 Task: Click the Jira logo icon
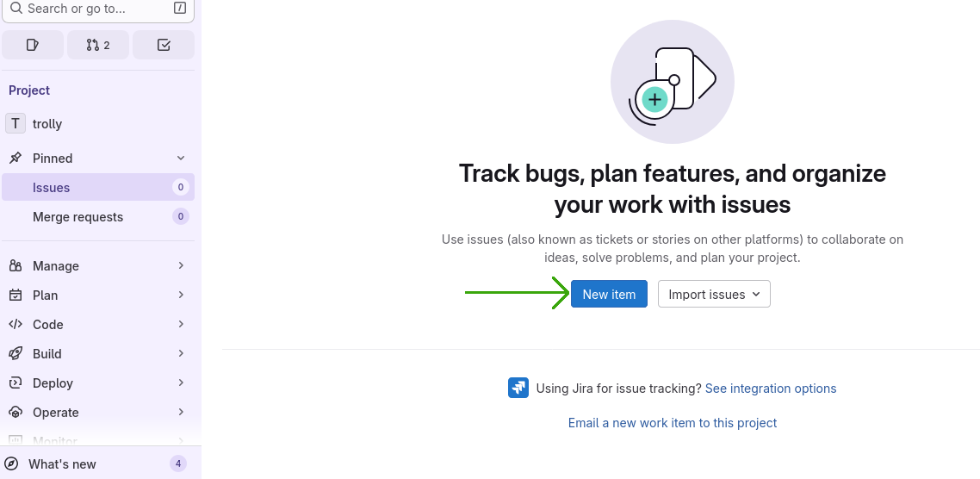tap(518, 389)
